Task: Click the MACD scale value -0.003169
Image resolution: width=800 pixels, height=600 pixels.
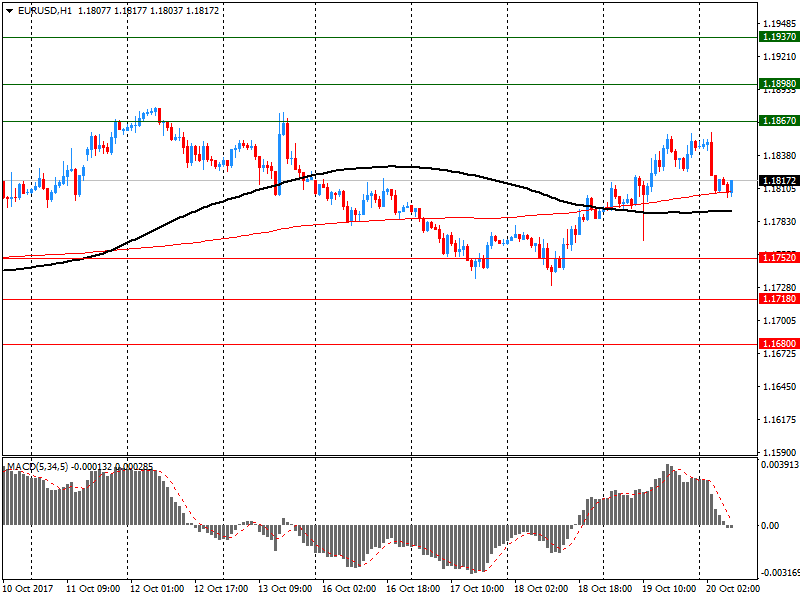Action: [780, 572]
